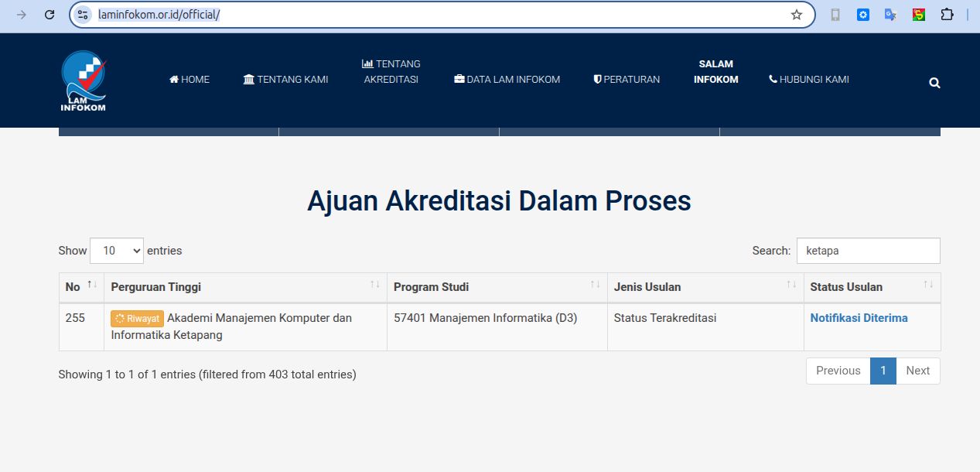The width and height of the screenshot is (980, 472).
Task: Select HUBUNGI KAMI in the navbar
Action: 809,79
